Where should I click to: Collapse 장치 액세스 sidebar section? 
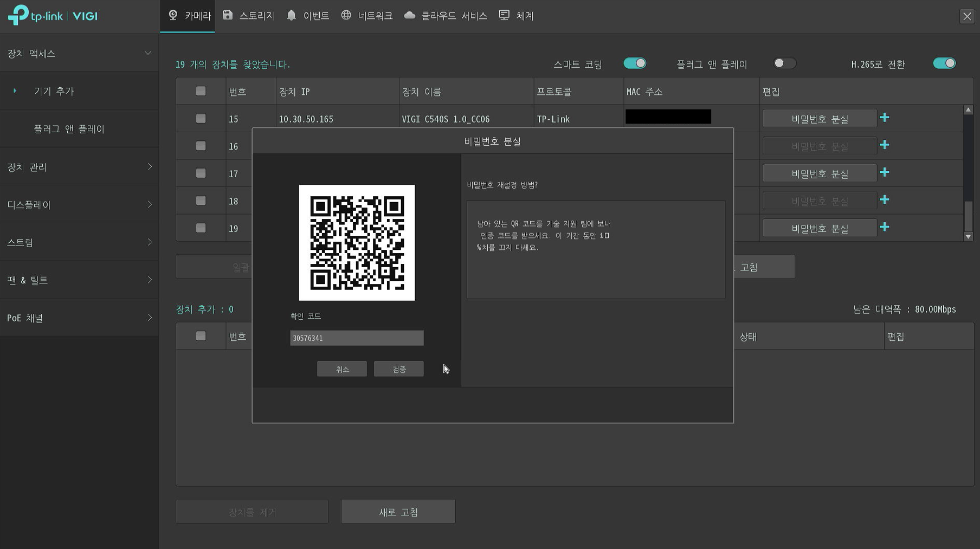pyautogui.click(x=79, y=53)
